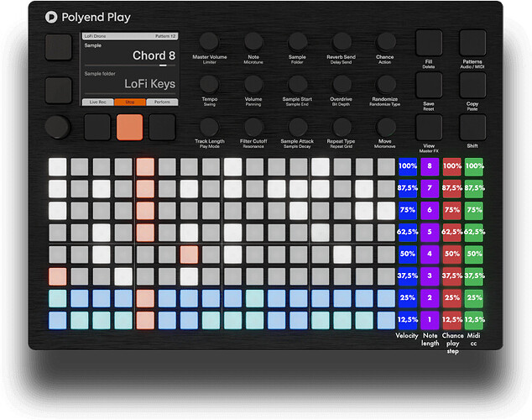Select the green Midi cc 87,5% pad
Screen dimensions: 532x420
[474, 188]
